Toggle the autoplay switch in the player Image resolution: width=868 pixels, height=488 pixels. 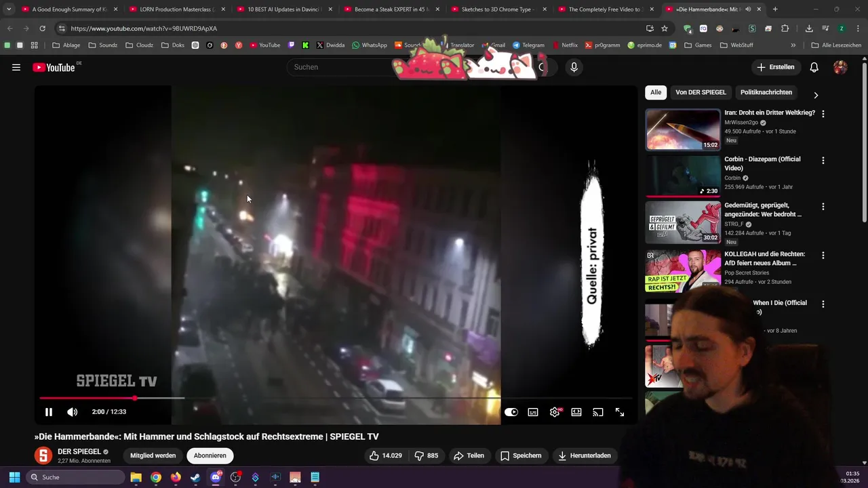[511, 412]
